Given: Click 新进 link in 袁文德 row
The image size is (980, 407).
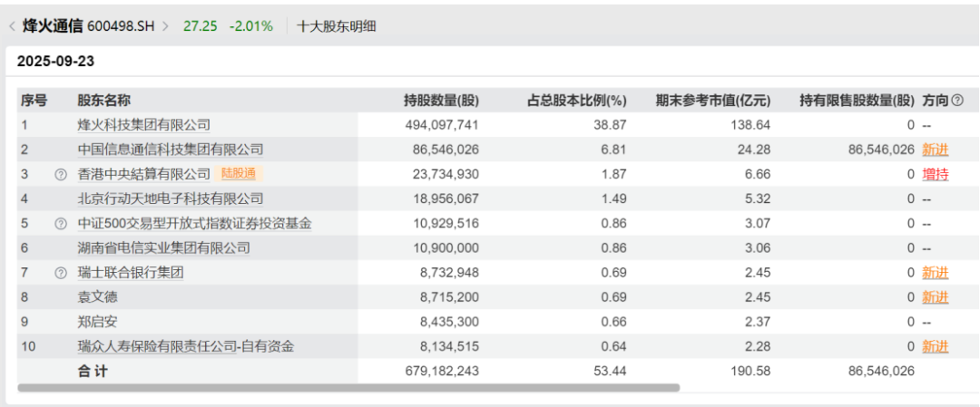Looking at the screenshot, I should point(935,297).
